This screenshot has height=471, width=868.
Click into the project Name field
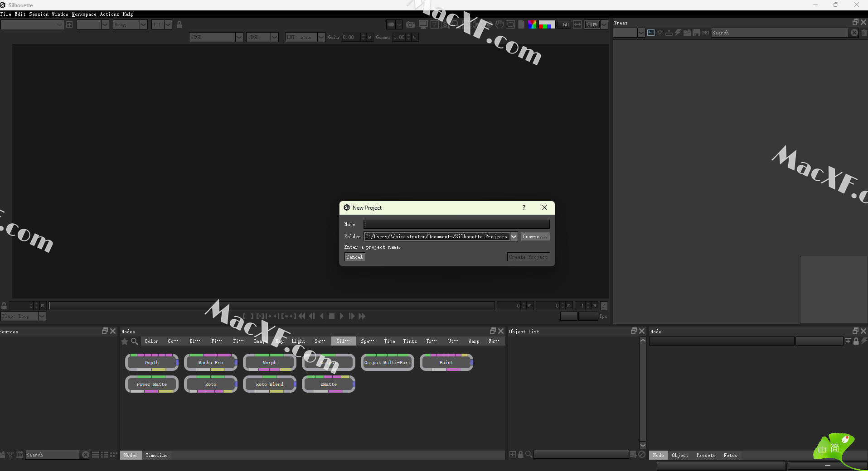(x=456, y=224)
